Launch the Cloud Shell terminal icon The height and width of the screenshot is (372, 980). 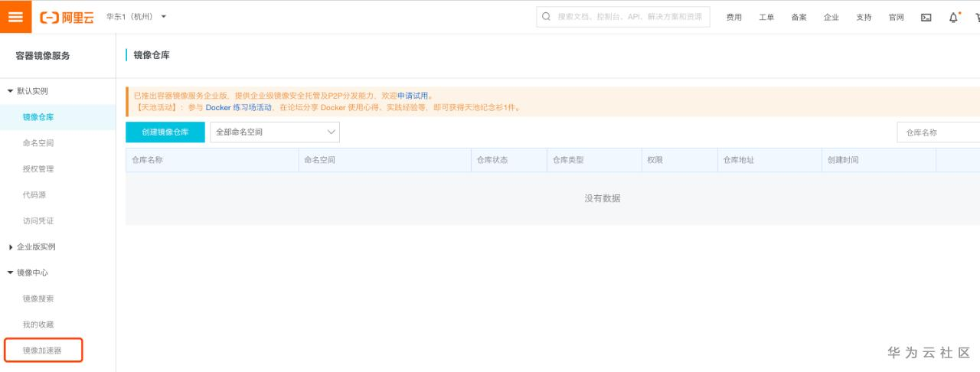click(x=926, y=17)
